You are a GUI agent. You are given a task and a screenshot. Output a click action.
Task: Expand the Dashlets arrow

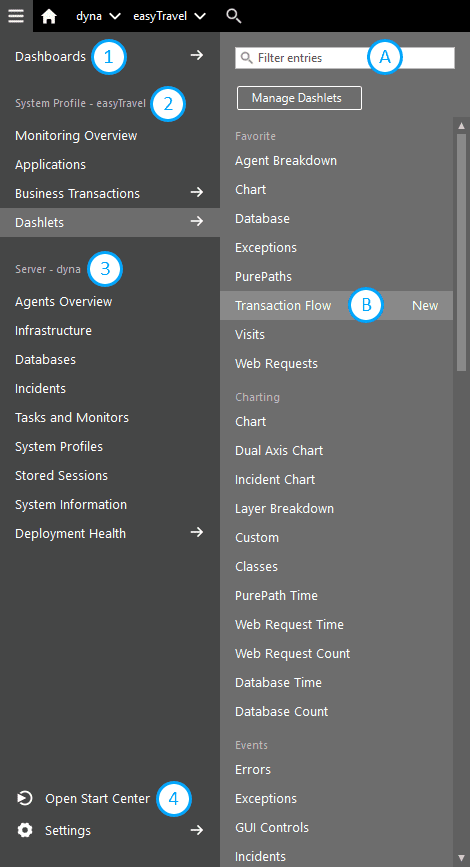point(197,221)
